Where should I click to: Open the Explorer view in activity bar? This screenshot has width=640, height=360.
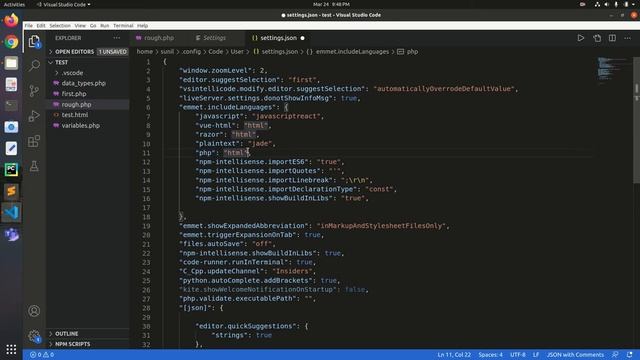[34, 41]
